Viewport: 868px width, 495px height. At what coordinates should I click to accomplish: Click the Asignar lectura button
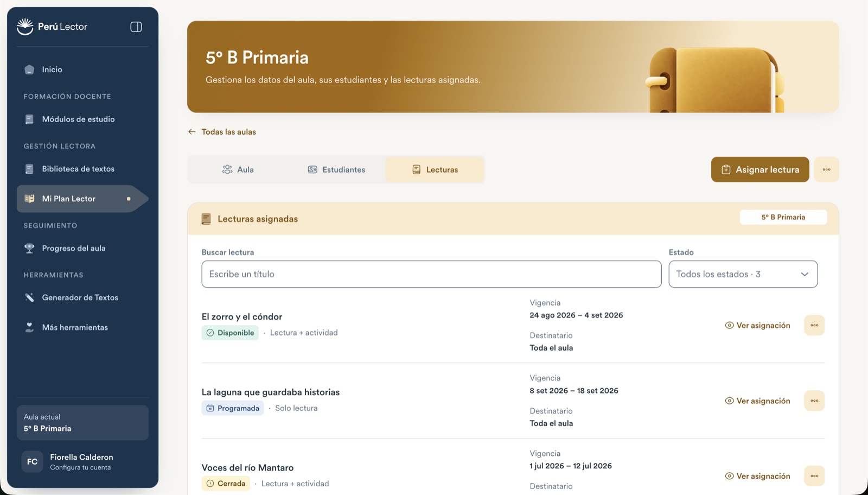[760, 169]
